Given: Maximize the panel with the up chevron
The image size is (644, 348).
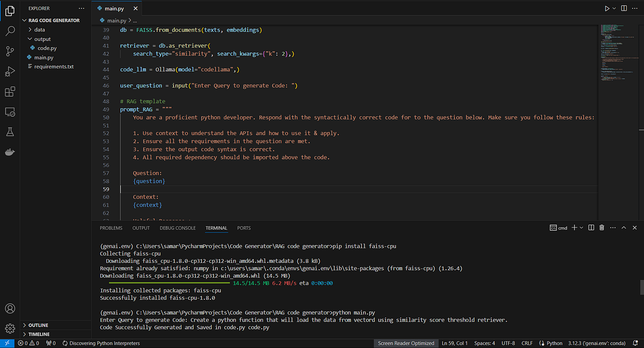Looking at the screenshot, I should [x=624, y=228].
